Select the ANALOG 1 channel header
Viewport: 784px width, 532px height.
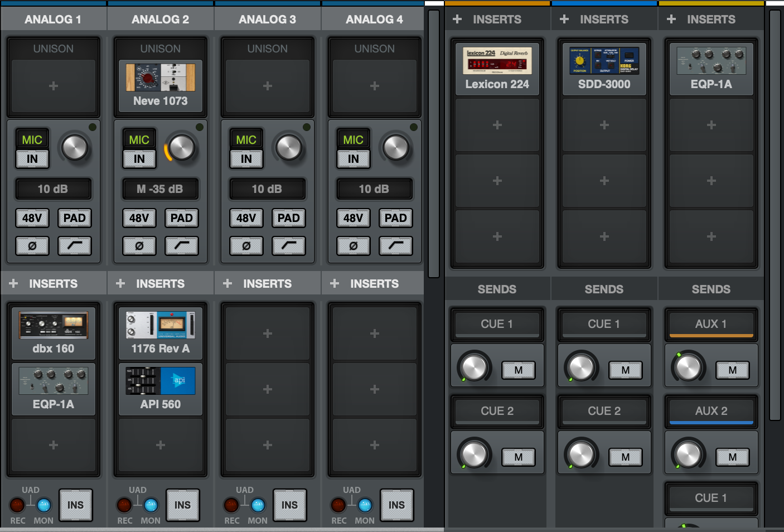(54, 19)
